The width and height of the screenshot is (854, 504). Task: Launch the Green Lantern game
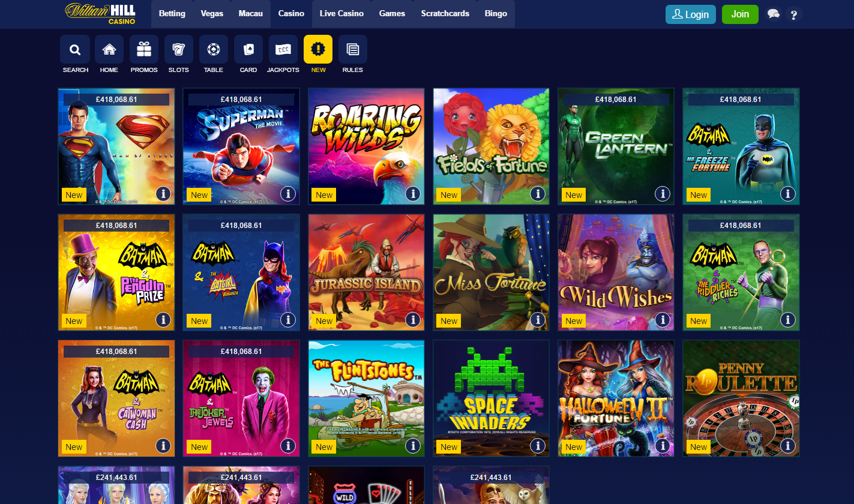click(616, 146)
